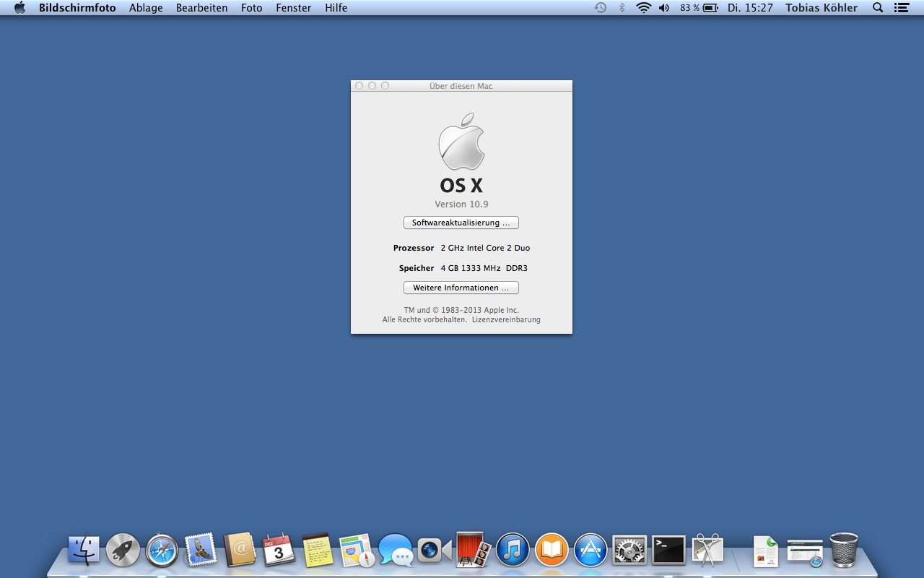Open the Trash in the dock
This screenshot has height=578, width=924.
(x=844, y=551)
